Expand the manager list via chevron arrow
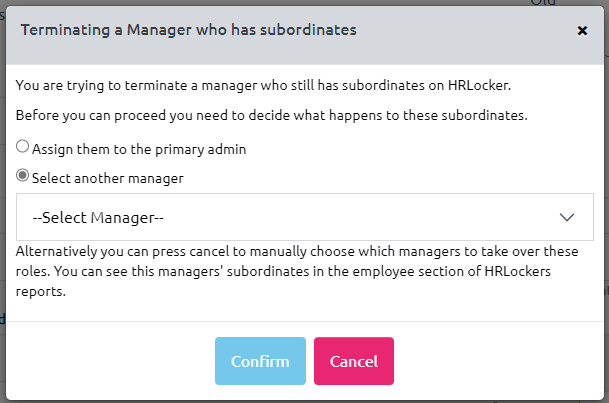The height and width of the screenshot is (403, 609). click(567, 217)
